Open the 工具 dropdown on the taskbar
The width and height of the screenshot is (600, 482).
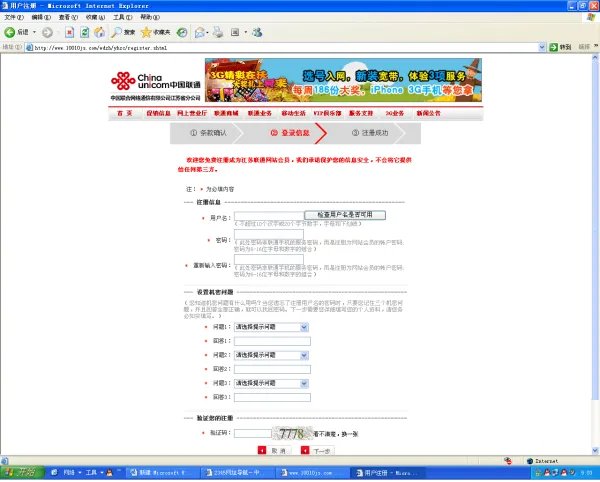click(x=102, y=473)
